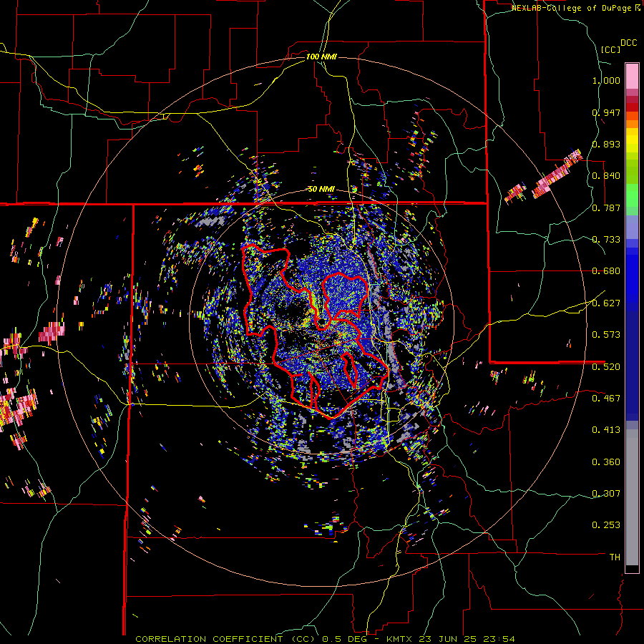Click the gray lower segment of color bar
This screenshot has height=644, width=644.
click(632, 497)
